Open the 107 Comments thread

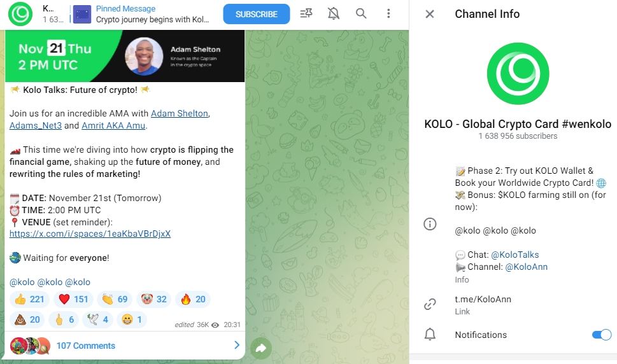tap(86, 346)
